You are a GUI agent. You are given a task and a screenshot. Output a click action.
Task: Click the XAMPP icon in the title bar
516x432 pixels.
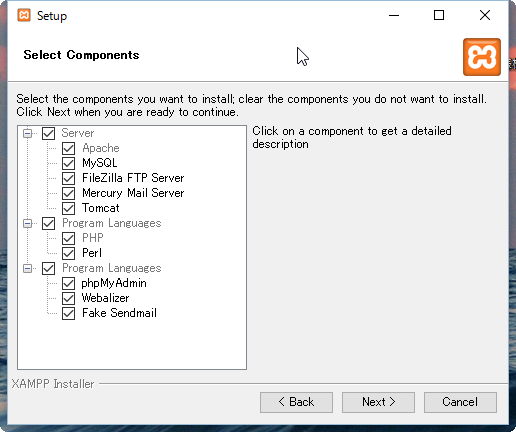tap(24, 15)
